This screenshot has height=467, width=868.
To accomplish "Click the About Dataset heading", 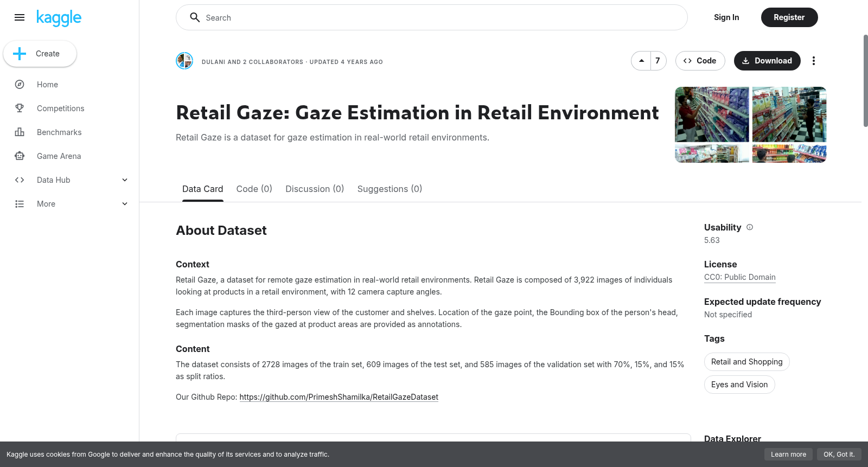I will click(x=221, y=231).
